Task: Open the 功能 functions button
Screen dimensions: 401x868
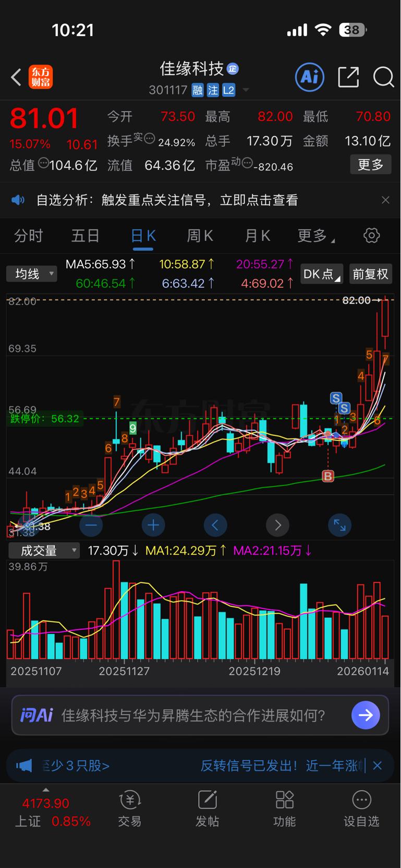Action: [285, 809]
